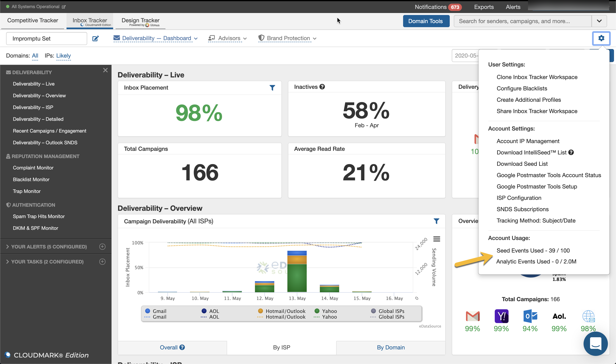This screenshot has height=364, width=616.
Task: Click the Campaign Deliverability filter icon
Action: [436, 221]
